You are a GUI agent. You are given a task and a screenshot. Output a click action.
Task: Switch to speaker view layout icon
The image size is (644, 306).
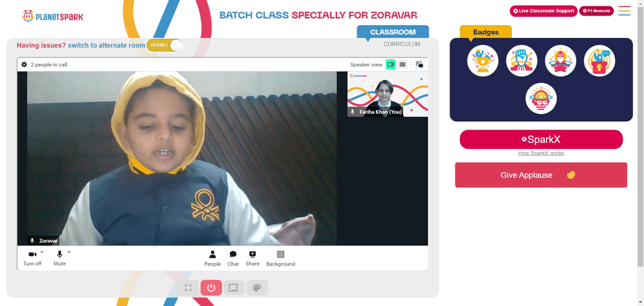(391, 64)
